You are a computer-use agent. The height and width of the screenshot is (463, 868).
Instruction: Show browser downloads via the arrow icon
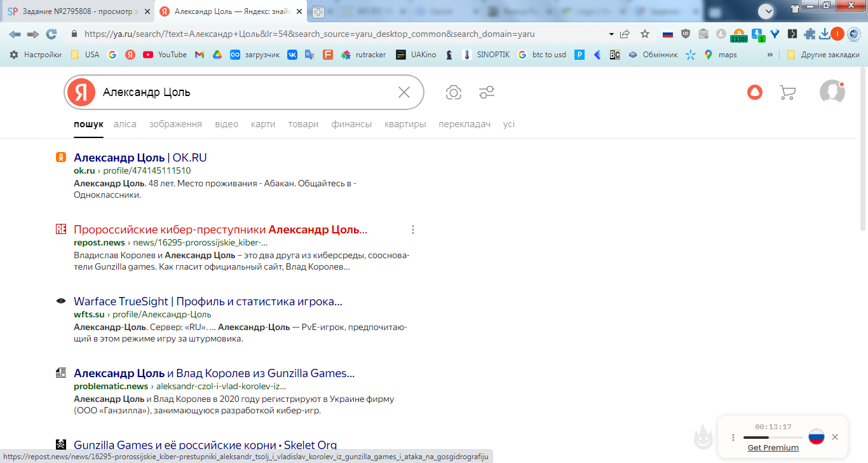coord(825,34)
